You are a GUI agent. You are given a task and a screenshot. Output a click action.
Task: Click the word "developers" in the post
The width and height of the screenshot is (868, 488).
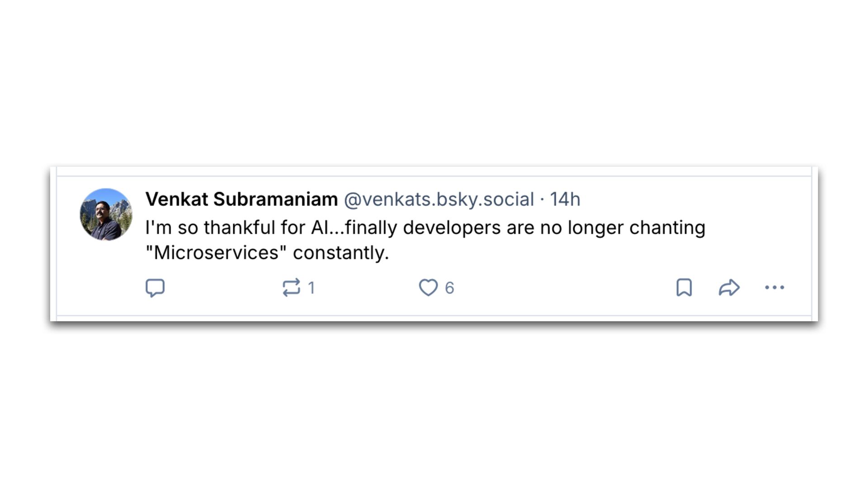[x=452, y=228]
